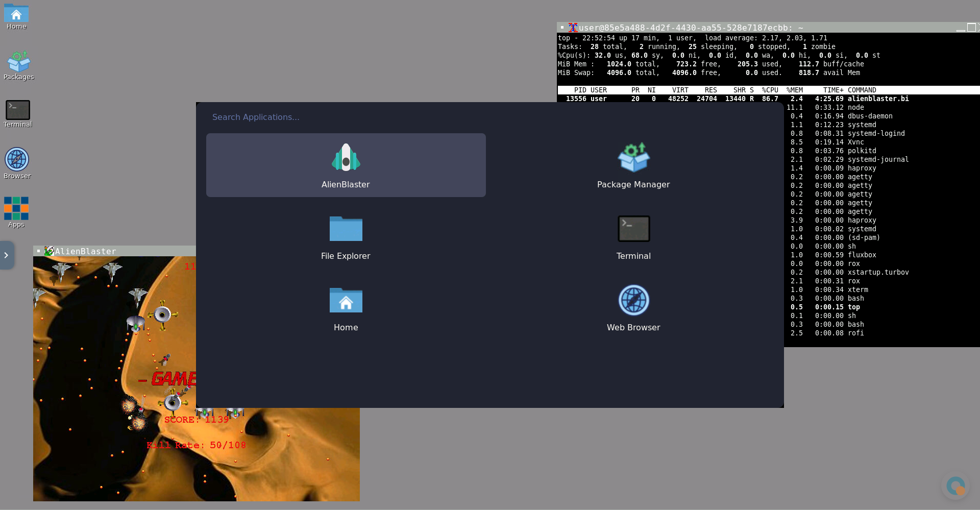Maximize the xterm terminal window
The height and width of the screenshot is (510, 980).
(x=971, y=28)
